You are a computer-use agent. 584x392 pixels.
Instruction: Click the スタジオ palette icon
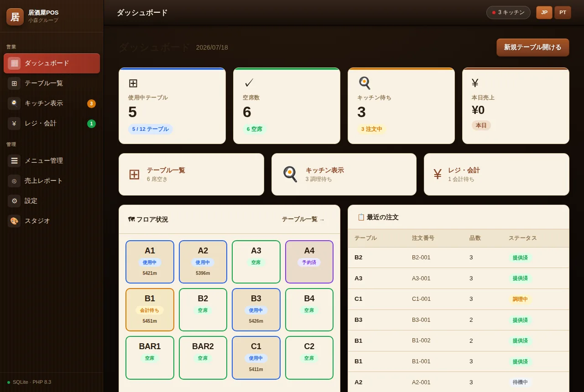[x=14, y=221]
